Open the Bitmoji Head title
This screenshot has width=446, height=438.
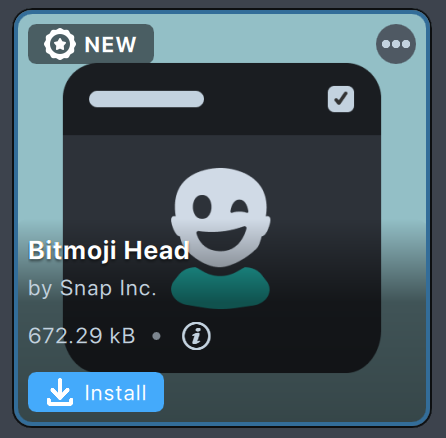coord(109,251)
